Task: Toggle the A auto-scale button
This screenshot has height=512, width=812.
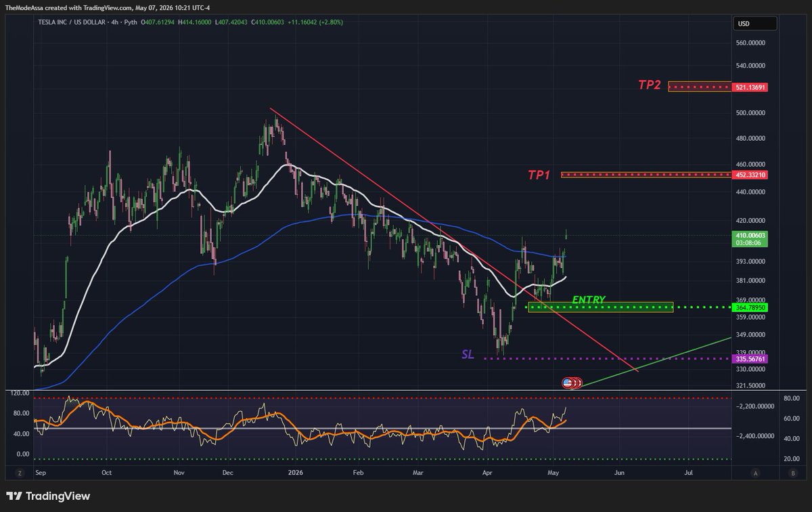Action: click(x=754, y=473)
